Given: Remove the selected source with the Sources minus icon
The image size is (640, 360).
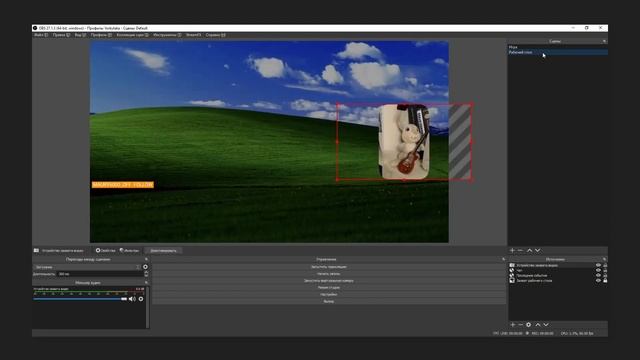Looking at the screenshot, I should (520, 324).
